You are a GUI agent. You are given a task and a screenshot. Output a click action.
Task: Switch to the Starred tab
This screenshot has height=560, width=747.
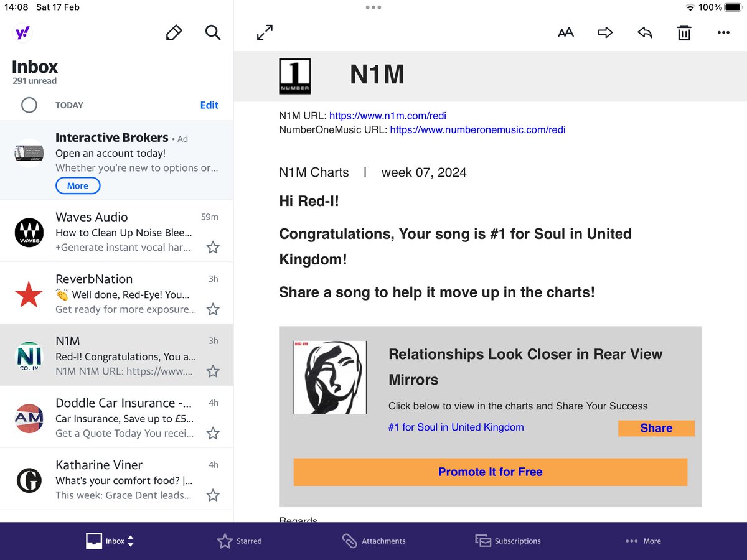239,541
